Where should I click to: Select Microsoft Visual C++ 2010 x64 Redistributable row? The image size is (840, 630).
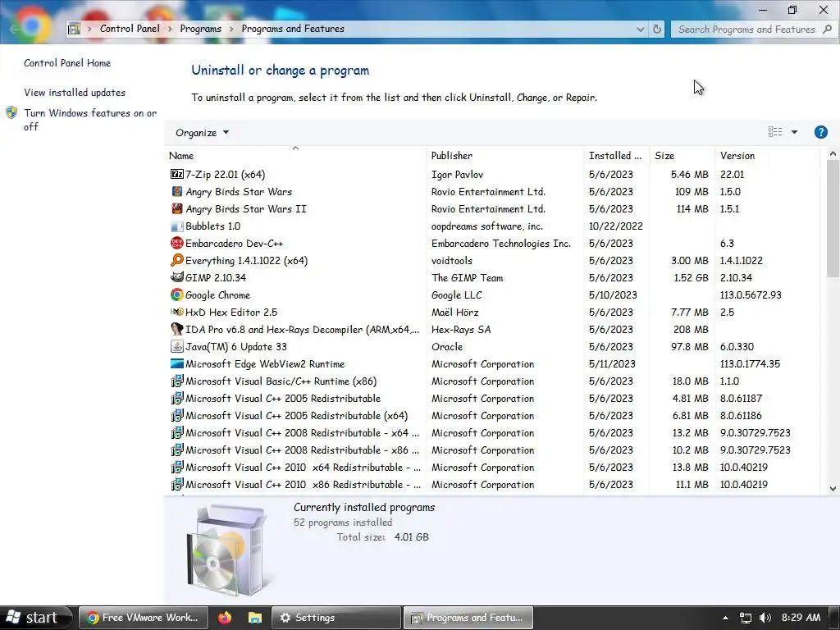tap(492, 467)
